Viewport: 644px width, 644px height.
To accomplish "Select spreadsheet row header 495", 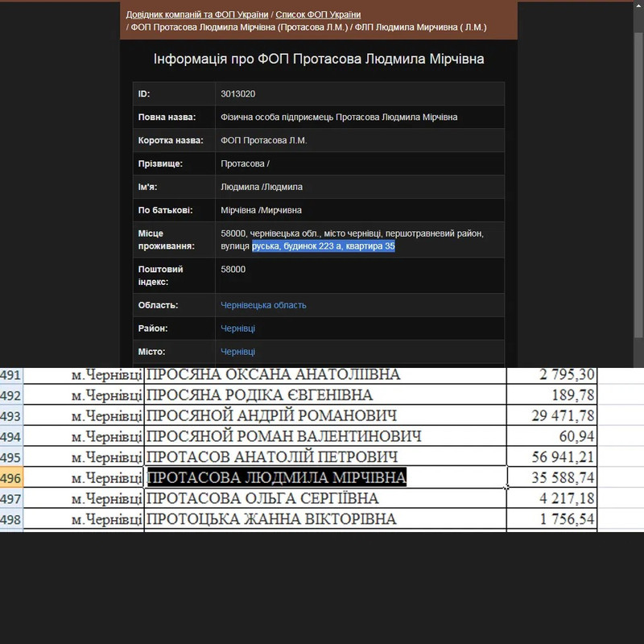I will [x=11, y=456].
